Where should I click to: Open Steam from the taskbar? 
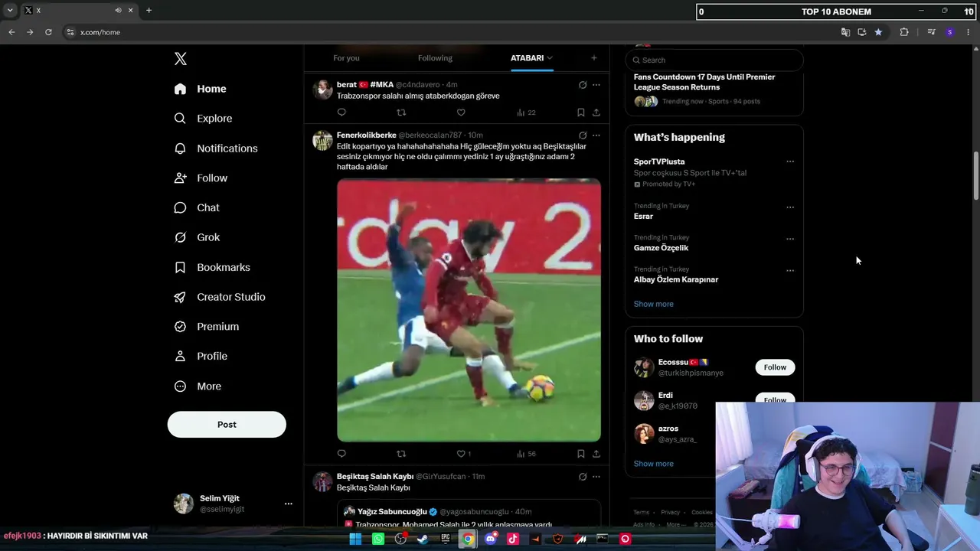(x=423, y=539)
